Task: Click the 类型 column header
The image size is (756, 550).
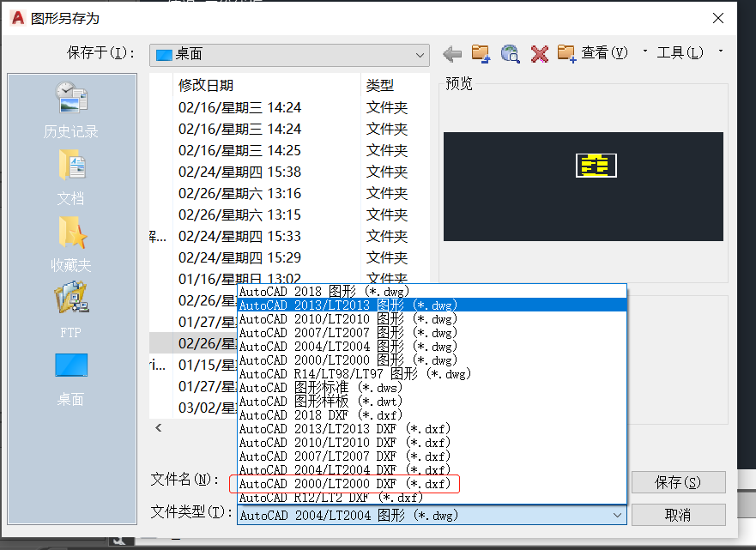Action: (x=395, y=85)
